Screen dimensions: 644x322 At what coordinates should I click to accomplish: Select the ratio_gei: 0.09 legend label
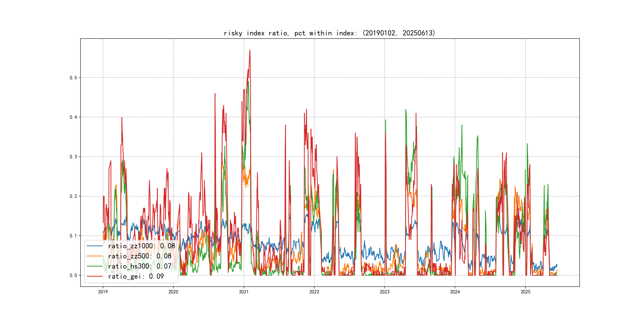(x=136, y=276)
